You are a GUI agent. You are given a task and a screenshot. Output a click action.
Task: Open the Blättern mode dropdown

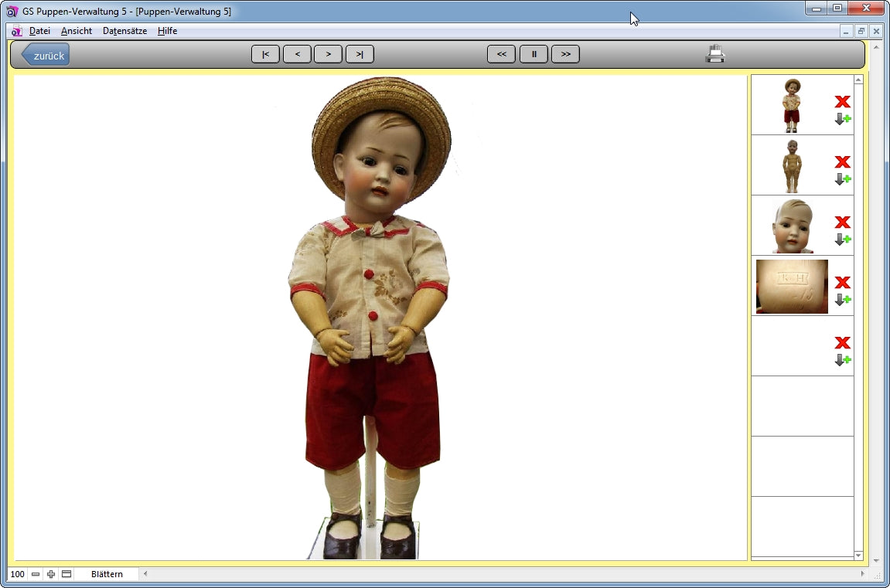(x=107, y=574)
